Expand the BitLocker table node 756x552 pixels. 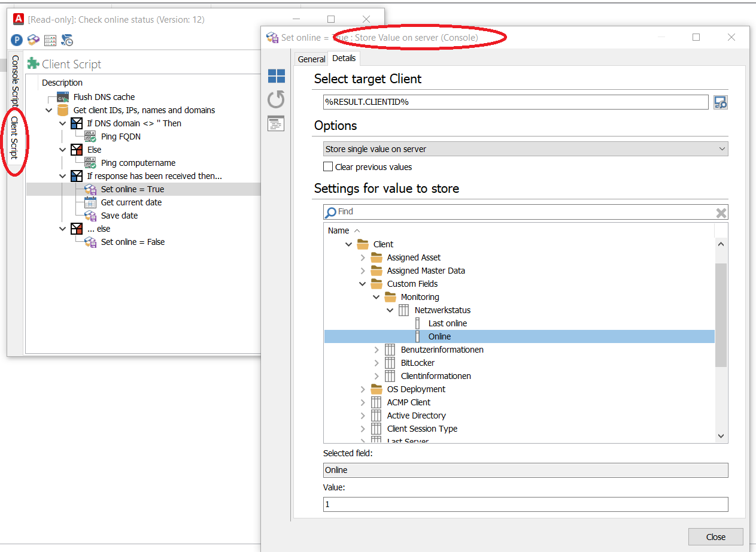point(377,363)
